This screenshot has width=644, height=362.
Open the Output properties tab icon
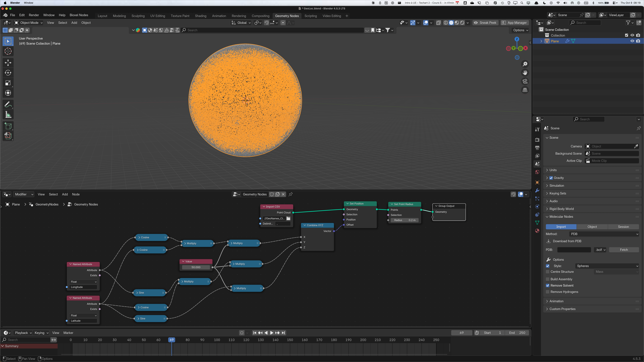(537, 148)
